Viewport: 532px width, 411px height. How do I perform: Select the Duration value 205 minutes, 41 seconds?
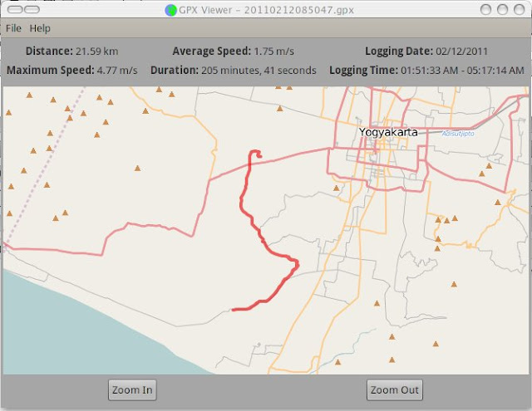[259, 71]
